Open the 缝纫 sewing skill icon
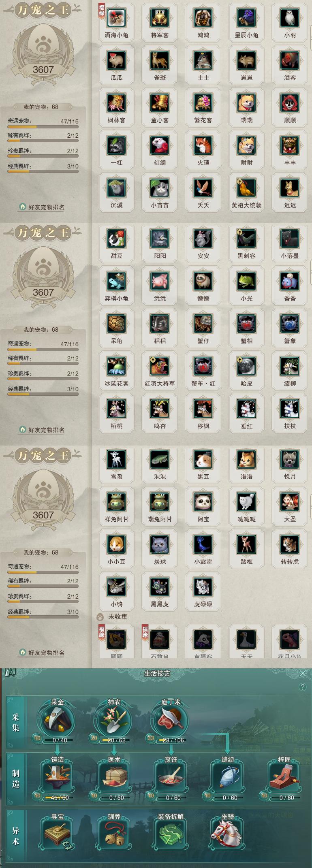The image size is (312, 868). point(227,777)
